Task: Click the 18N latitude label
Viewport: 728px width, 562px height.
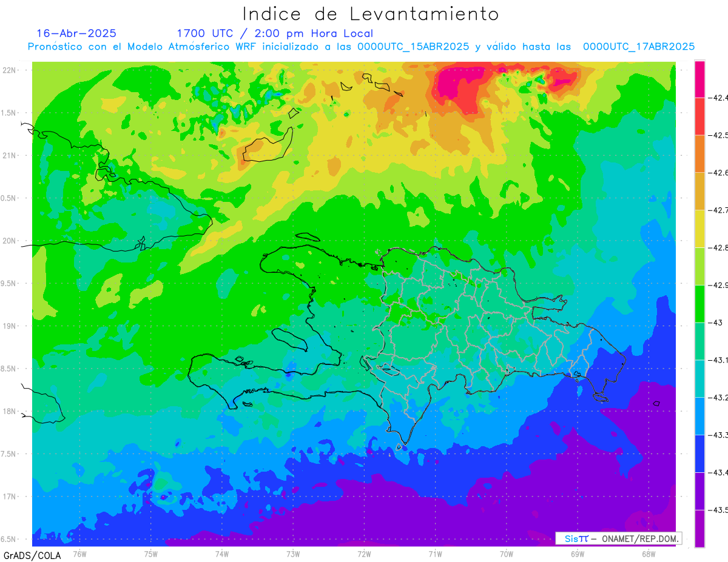Action: (10, 411)
